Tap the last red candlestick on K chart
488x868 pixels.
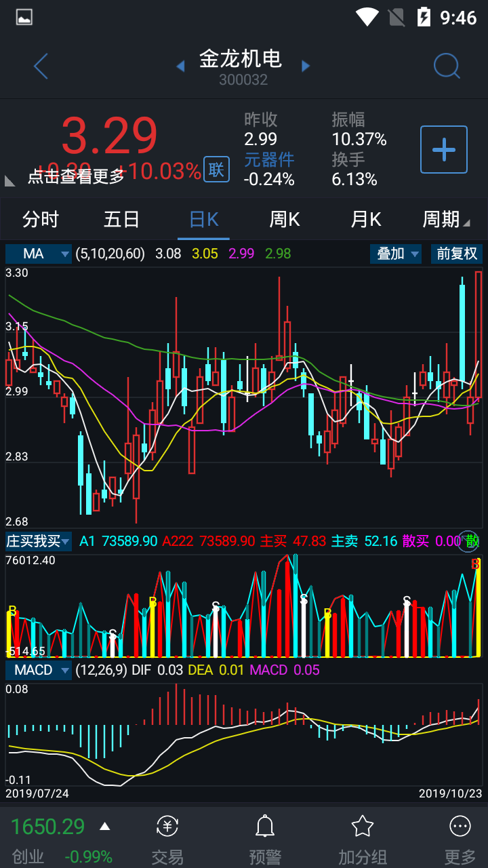click(479, 335)
